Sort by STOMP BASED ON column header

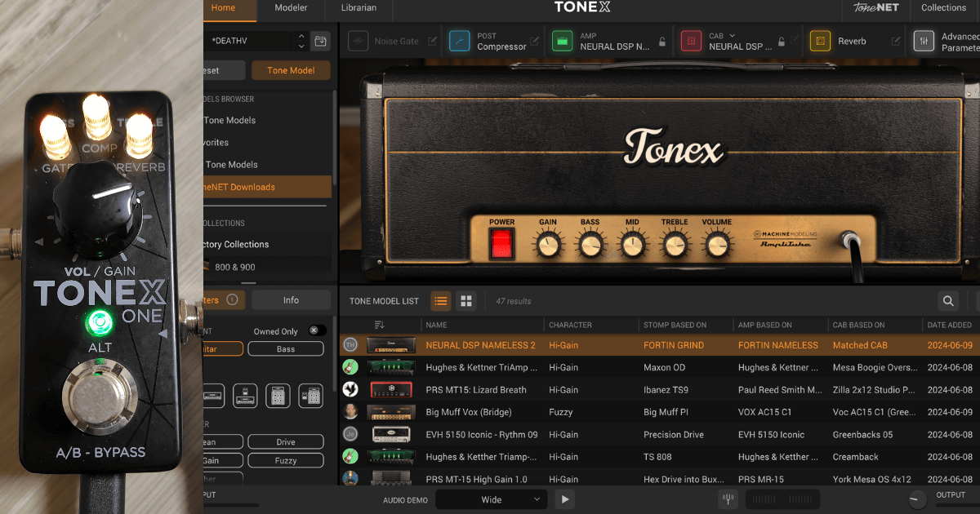click(675, 325)
